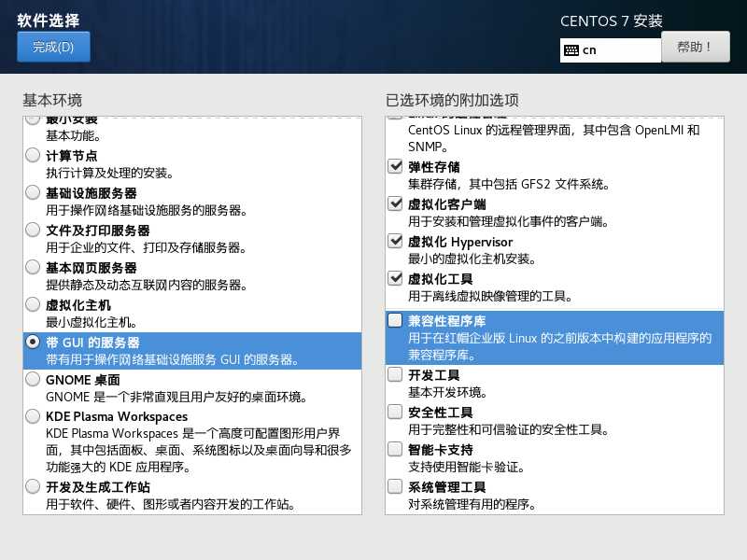Enable the 兼容性程序库 checkbox
Viewport: 747px width, 560px height.
pos(395,320)
